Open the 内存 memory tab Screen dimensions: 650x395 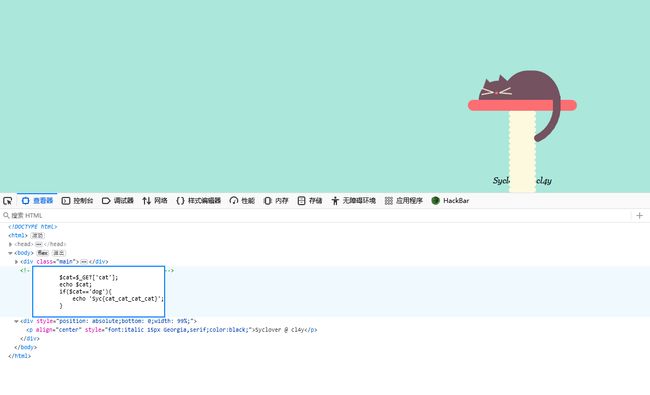coord(276,201)
